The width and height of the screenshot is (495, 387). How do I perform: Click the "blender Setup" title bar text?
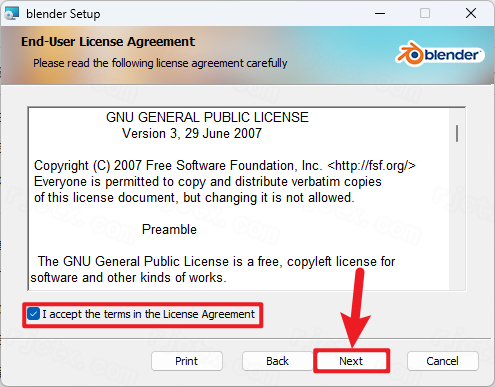tap(63, 14)
